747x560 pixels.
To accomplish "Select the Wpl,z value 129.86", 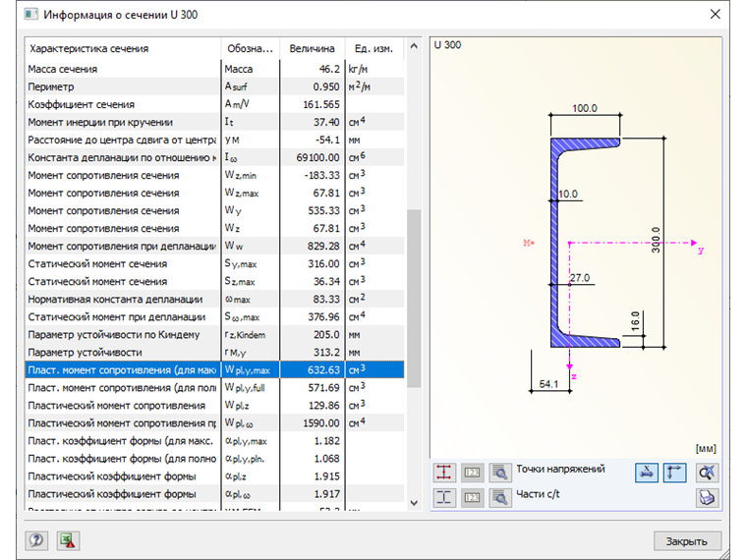I will (312, 406).
